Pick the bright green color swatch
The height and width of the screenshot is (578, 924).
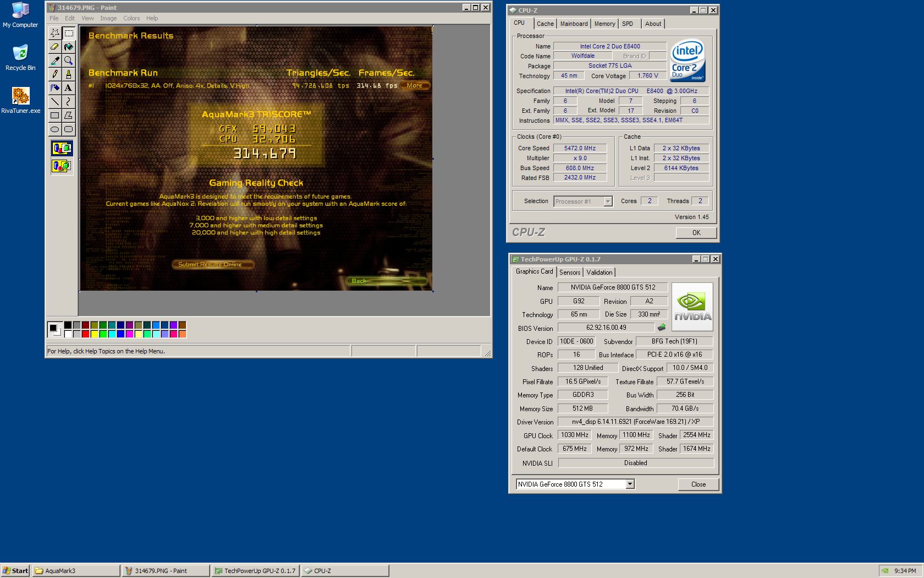(x=103, y=334)
